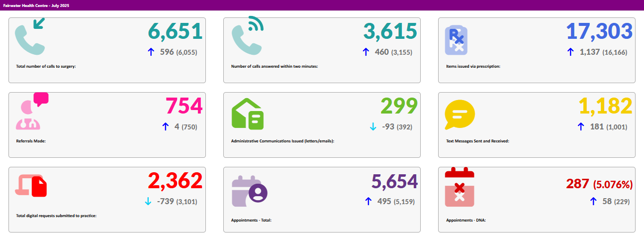Select the 6,651 total calls value

click(x=175, y=31)
